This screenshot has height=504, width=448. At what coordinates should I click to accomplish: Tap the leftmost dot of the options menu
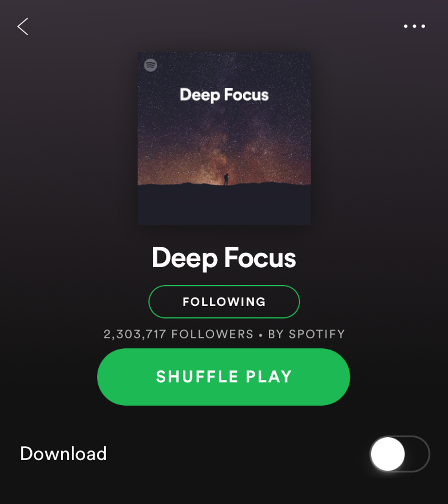406,27
